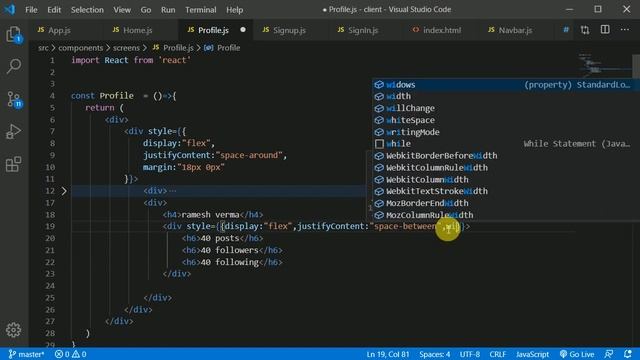Click the hash icon in editor toolbar
640x360 pixels.
pyautogui.click(x=566, y=30)
